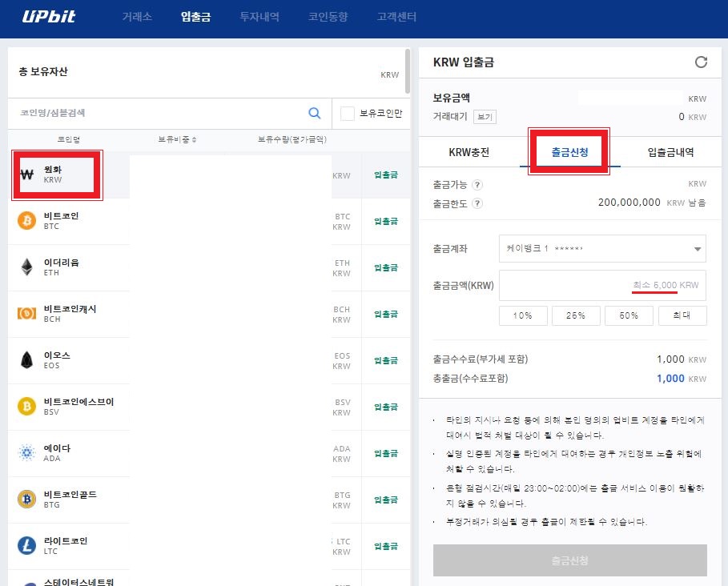
Task: Refresh the KRW deposit/withdrawal panel
Action: tap(701, 62)
